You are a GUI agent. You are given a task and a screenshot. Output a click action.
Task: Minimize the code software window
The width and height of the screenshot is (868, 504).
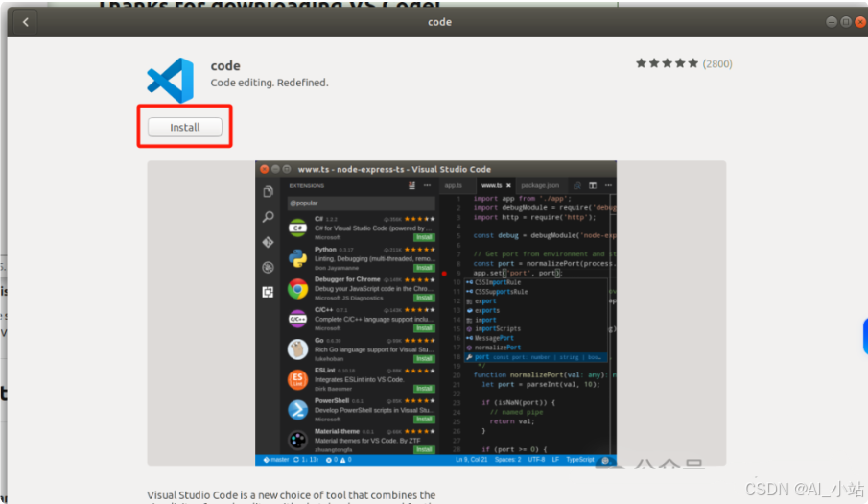coord(831,21)
